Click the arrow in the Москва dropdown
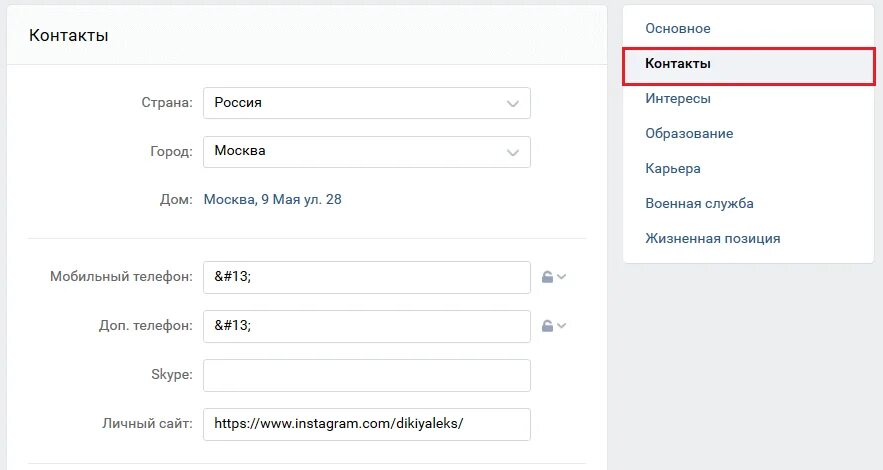 (x=512, y=152)
